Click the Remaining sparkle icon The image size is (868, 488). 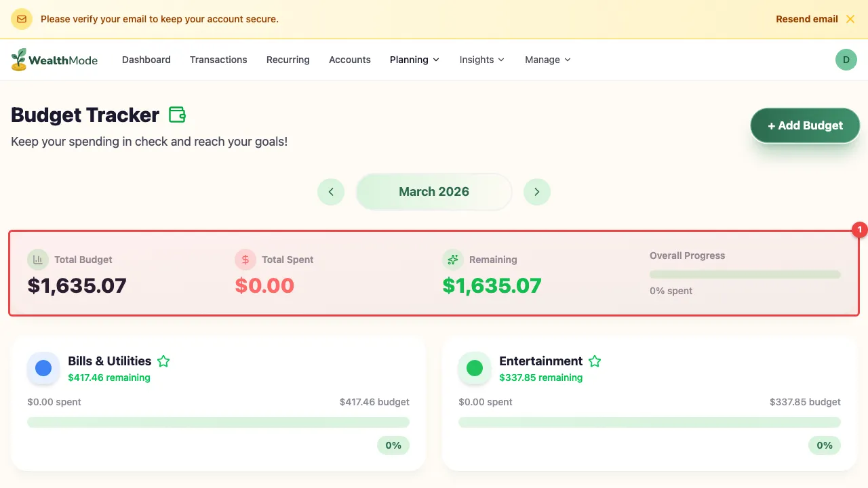tap(453, 260)
